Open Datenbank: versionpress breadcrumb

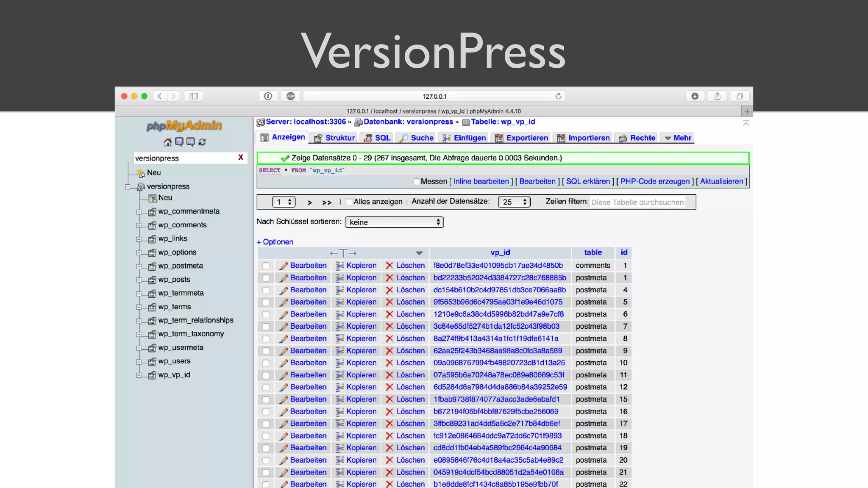click(408, 122)
